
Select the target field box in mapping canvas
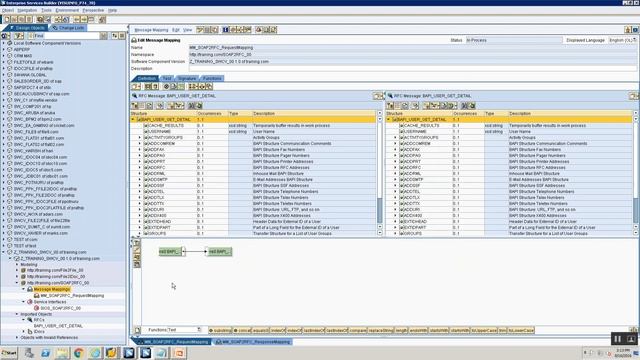[220, 251]
